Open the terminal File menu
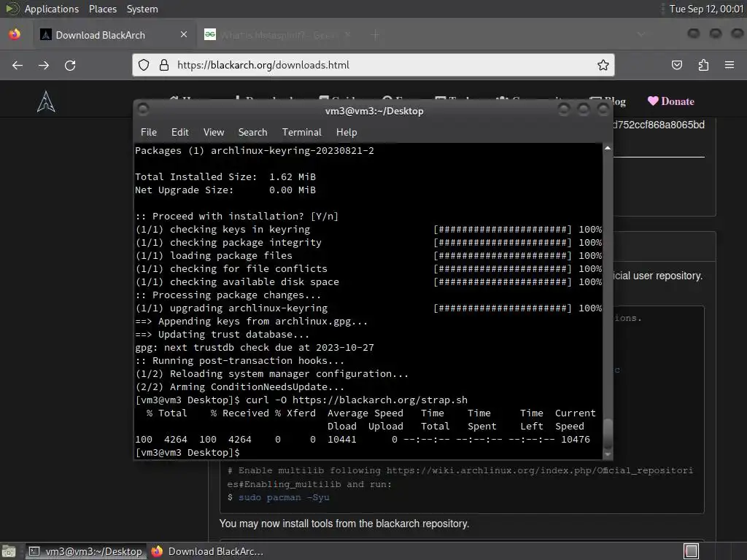Viewport: 747px width, 560px height. pyautogui.click(x=149, y=133)
